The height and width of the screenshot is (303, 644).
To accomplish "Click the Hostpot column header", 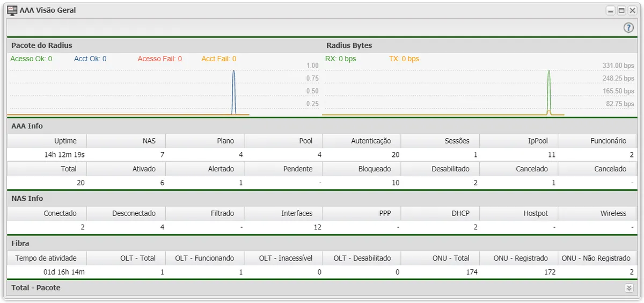I will [518, 213].
